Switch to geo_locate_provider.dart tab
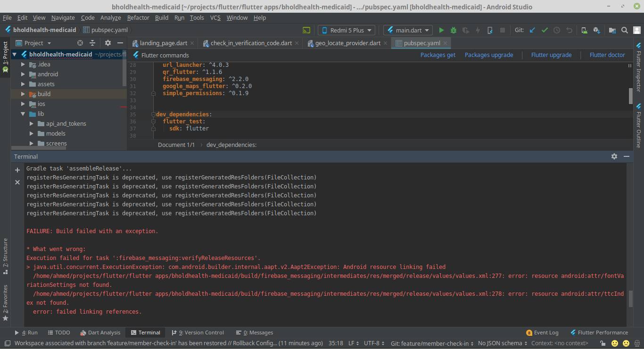Screen dimensions: 644x349 [x=347, y=43]
